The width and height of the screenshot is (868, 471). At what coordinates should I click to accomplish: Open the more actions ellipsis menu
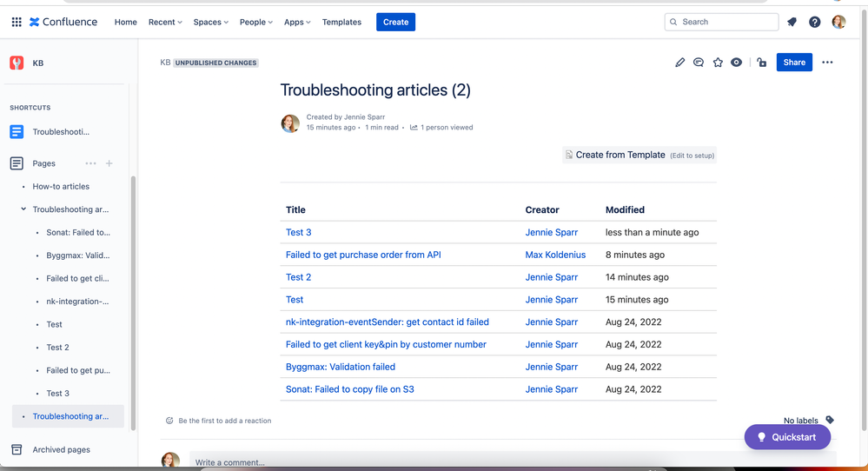point(827,63)
